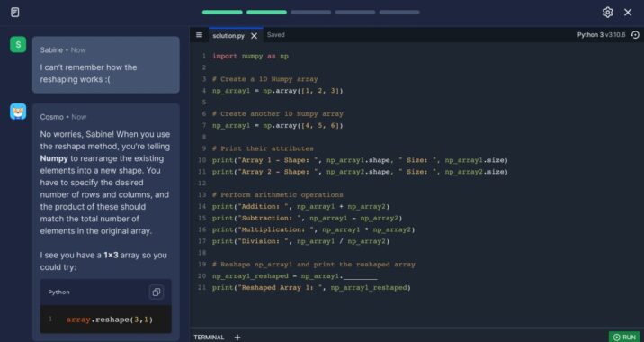Screen dimensions: 644x342
Task: Open the TERMINAL panel label
Action: 209,337
